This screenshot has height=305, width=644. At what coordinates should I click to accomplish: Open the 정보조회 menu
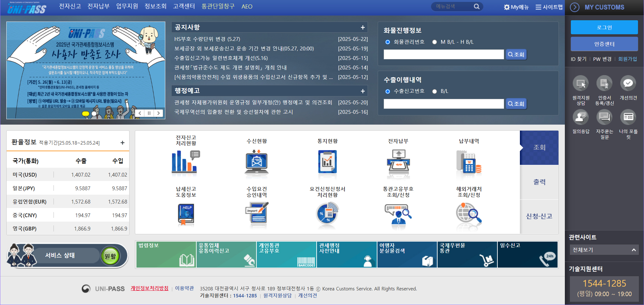[156, 6]
